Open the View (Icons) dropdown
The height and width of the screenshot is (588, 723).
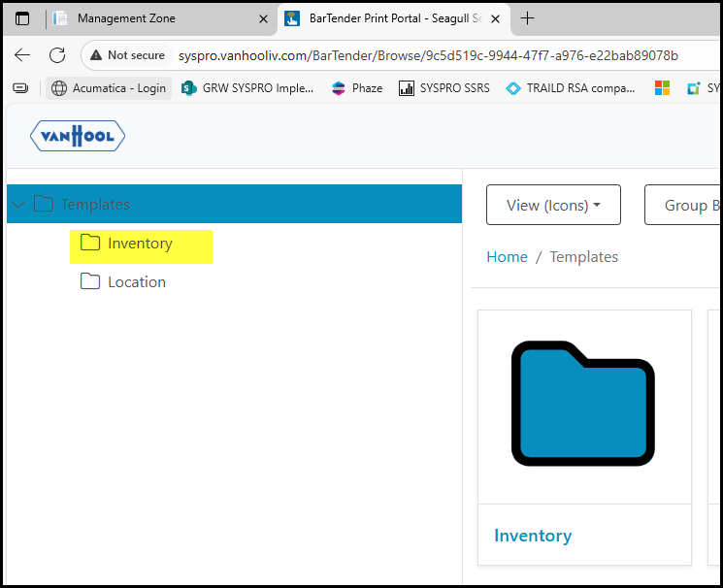click(553, 205)
